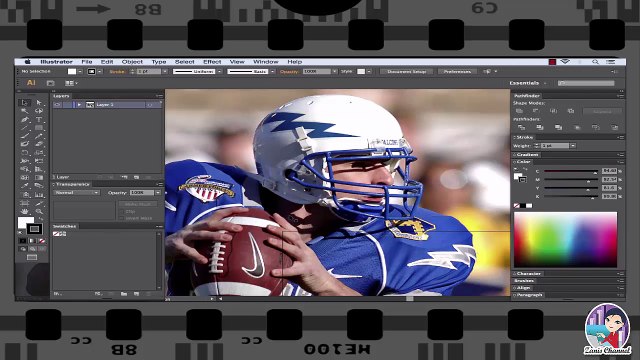Select the Gradient tool
This screenshot has width=640, height=360.
[x=39, y=178]
